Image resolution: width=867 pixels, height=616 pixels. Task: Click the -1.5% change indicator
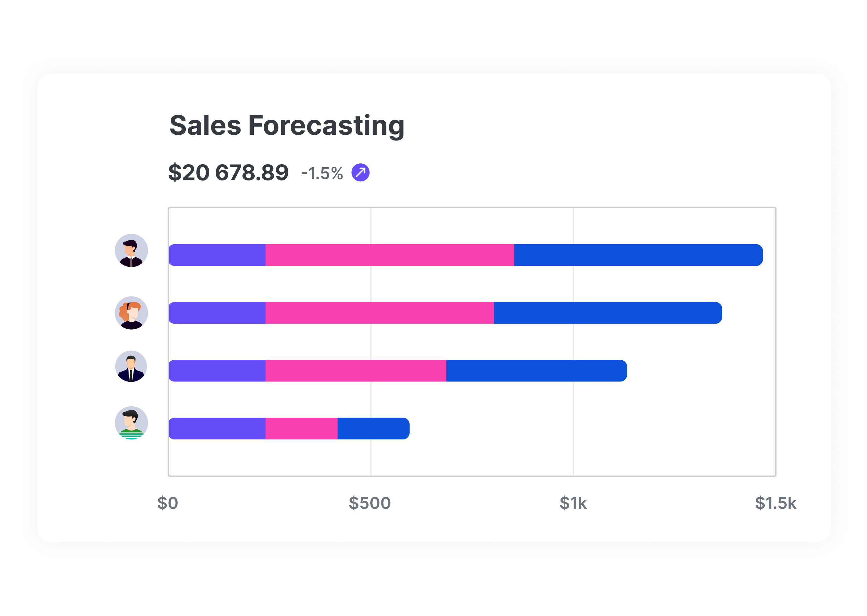pos(322,173)
